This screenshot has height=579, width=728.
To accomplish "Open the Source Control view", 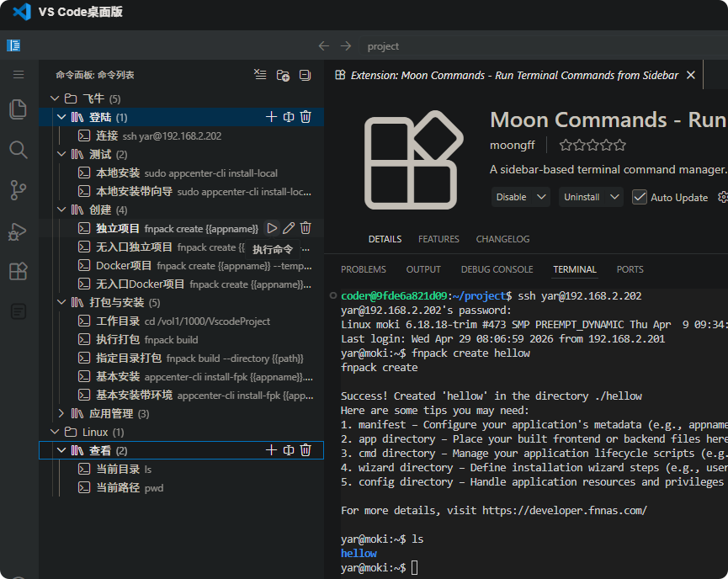I will tap(19, 190).
